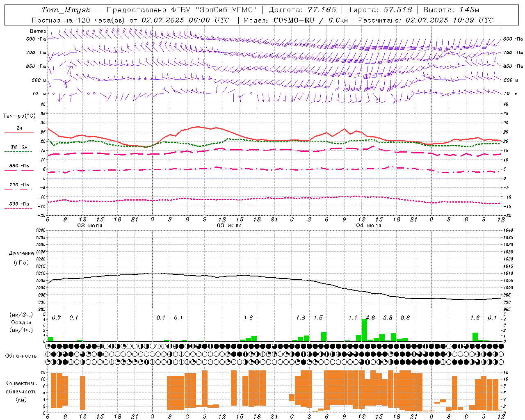Screen dimensions: 525x420
Task: Click the Рассчитано: 02.07.2025 10:39 UTC timestamp
Action: click(x=426, y=20)
